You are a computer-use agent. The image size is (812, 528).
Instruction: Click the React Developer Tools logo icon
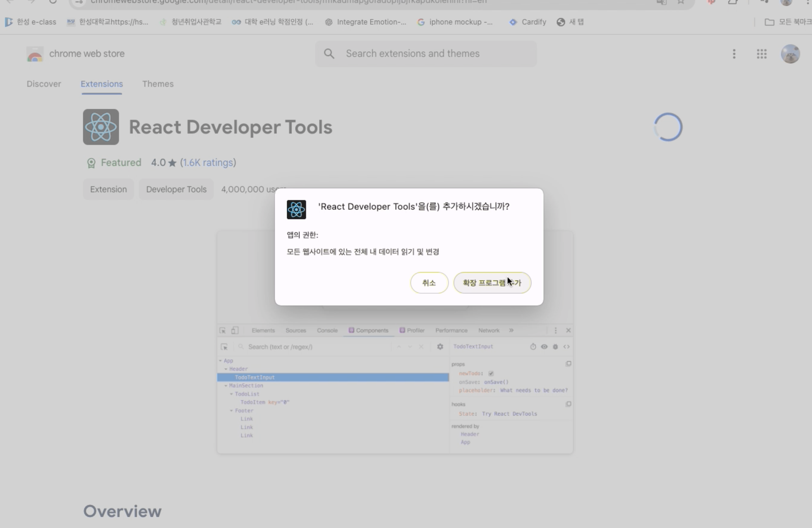pyautogui.click(x=101, y=127)
